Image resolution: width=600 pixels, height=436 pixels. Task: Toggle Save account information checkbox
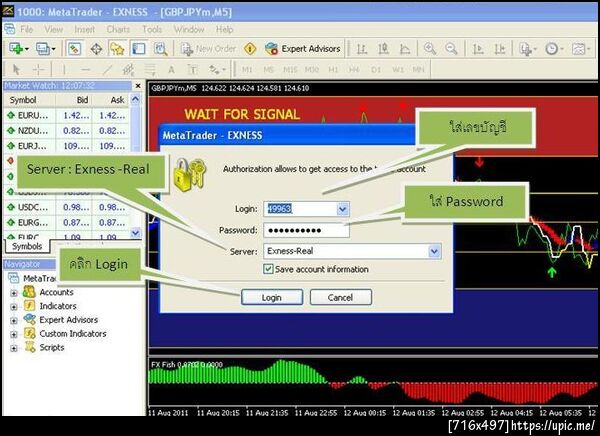pos(268,269)
